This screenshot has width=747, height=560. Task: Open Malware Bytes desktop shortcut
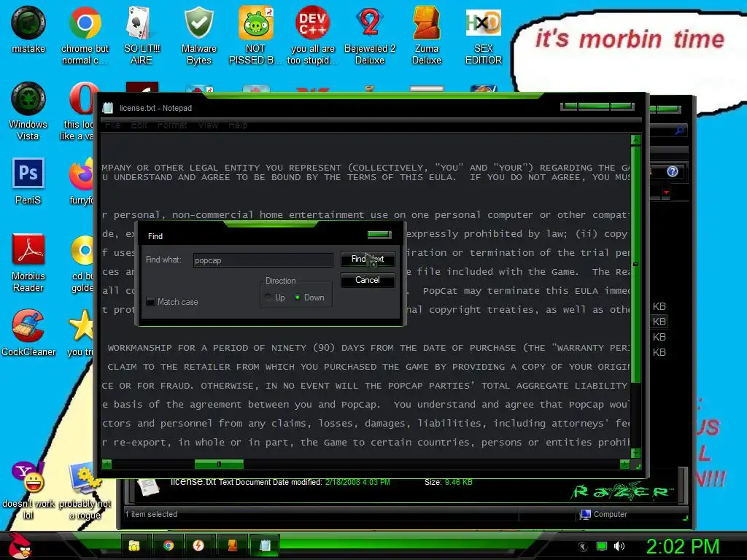[x=198, y=35]
